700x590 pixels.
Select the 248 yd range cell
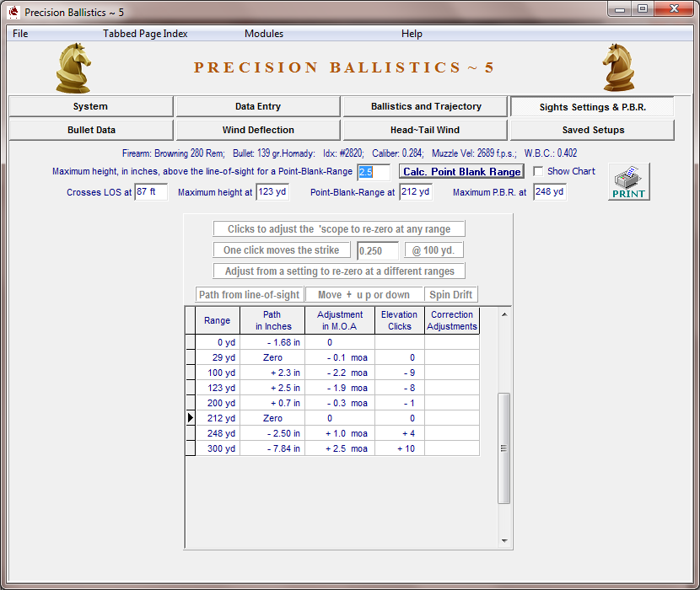[x=218, y=433]
